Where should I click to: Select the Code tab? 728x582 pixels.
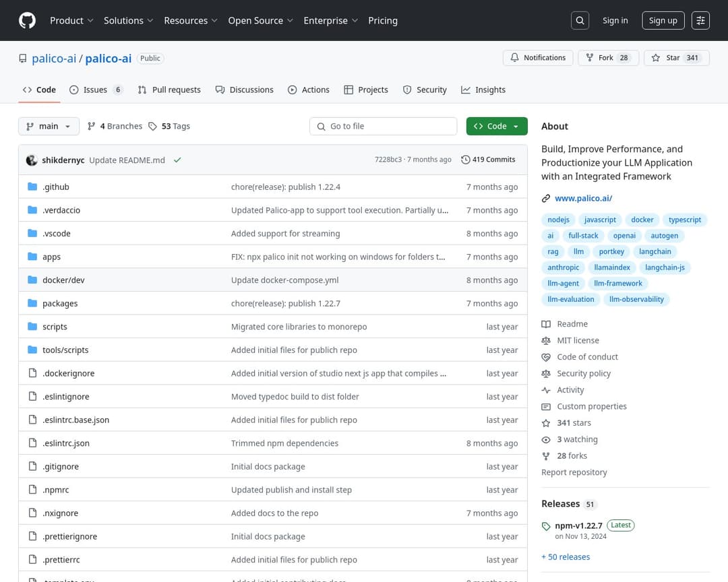pyautogui.click(x=40, y=90)
